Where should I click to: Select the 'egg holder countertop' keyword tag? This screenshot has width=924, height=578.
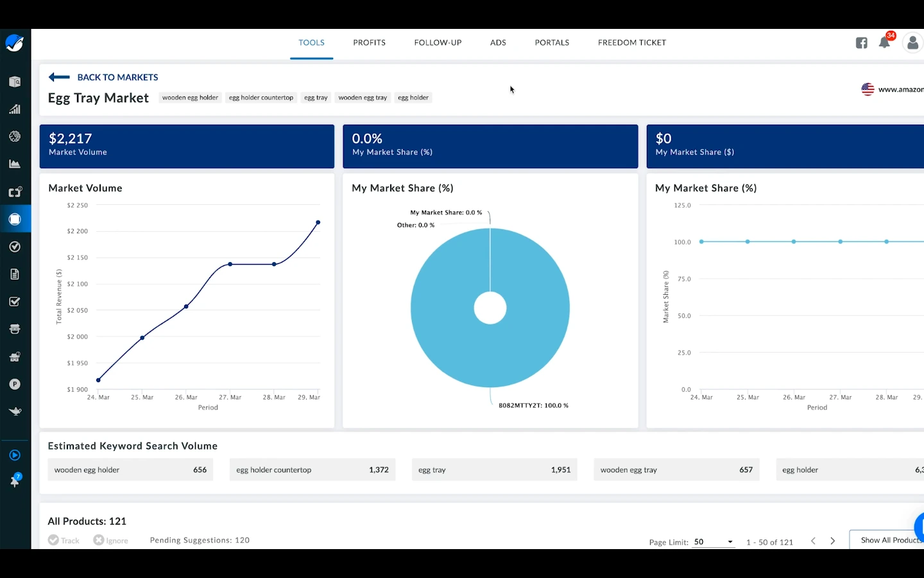click(261, 98)
